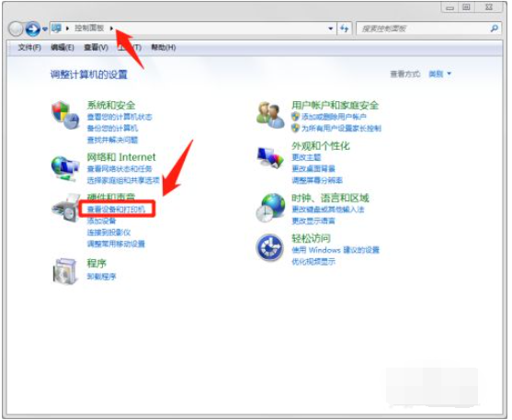Click 为所有用户设置家长控制 link
Image resolution: width=512 pixels, height=420 pixels.
(x=341, y=128)
